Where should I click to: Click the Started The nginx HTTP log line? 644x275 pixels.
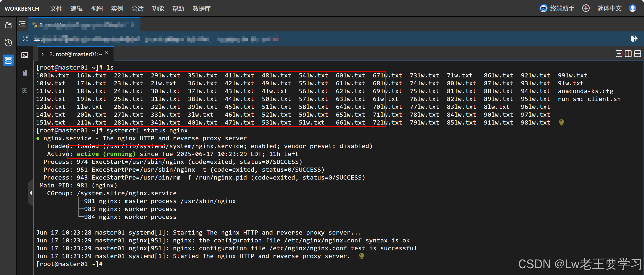(193, 256)
